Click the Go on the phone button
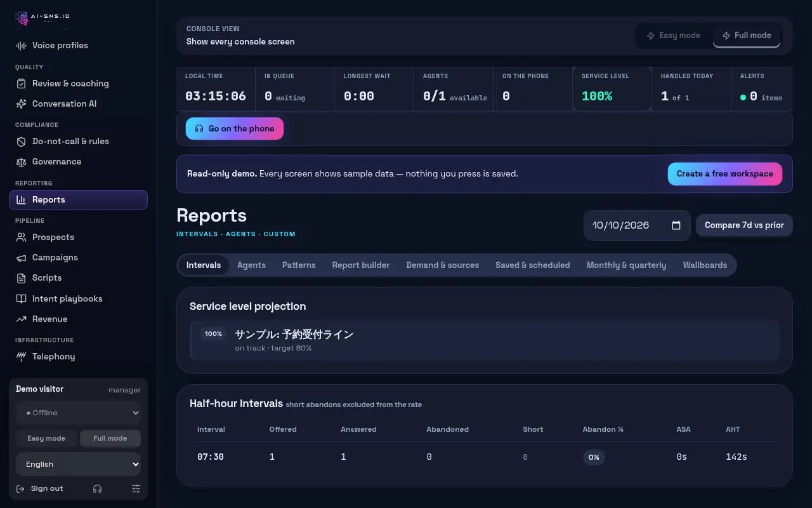 (235, 129)
